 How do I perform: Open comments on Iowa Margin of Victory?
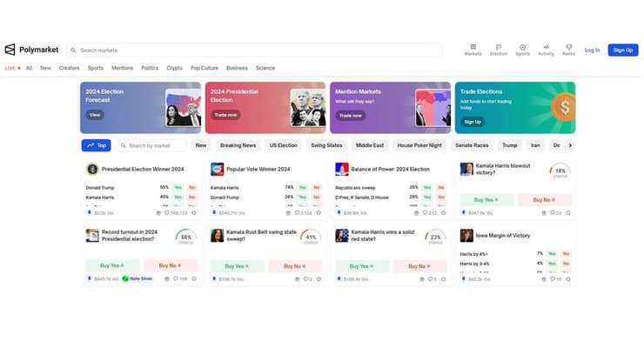pyautogui.click(x=556, y=279)
